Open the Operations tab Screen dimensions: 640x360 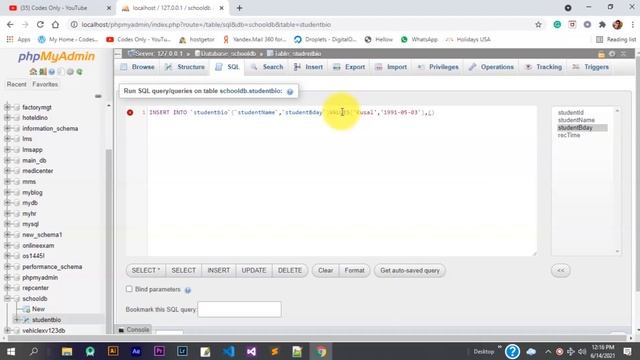(491, 67)
